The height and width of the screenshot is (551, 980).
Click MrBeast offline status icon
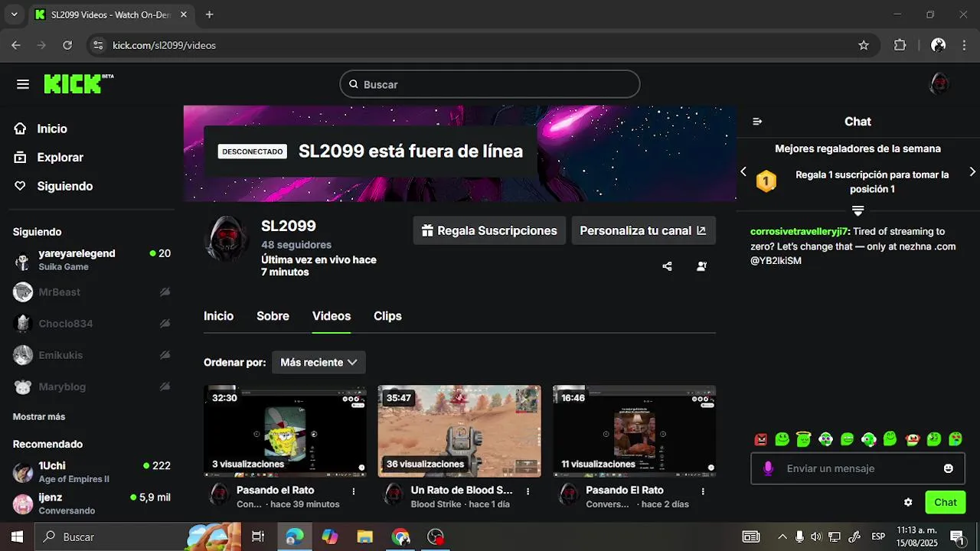[x=165, y=292]
